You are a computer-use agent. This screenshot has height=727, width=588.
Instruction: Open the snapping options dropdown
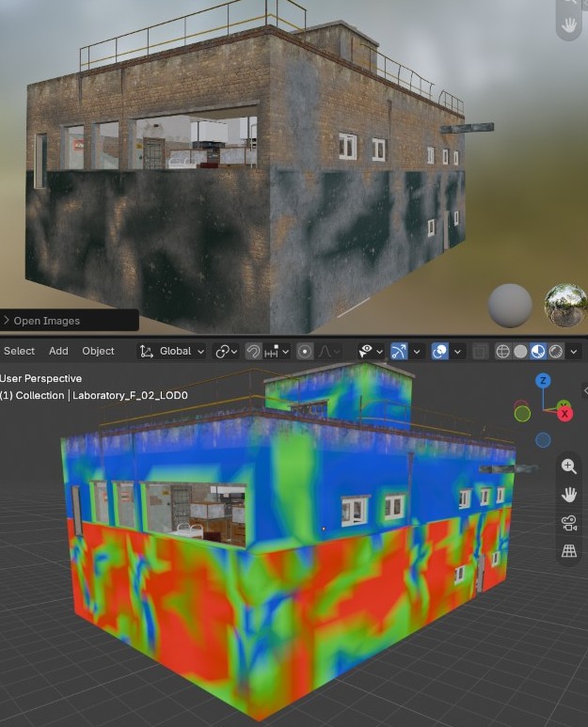[277, 352]
